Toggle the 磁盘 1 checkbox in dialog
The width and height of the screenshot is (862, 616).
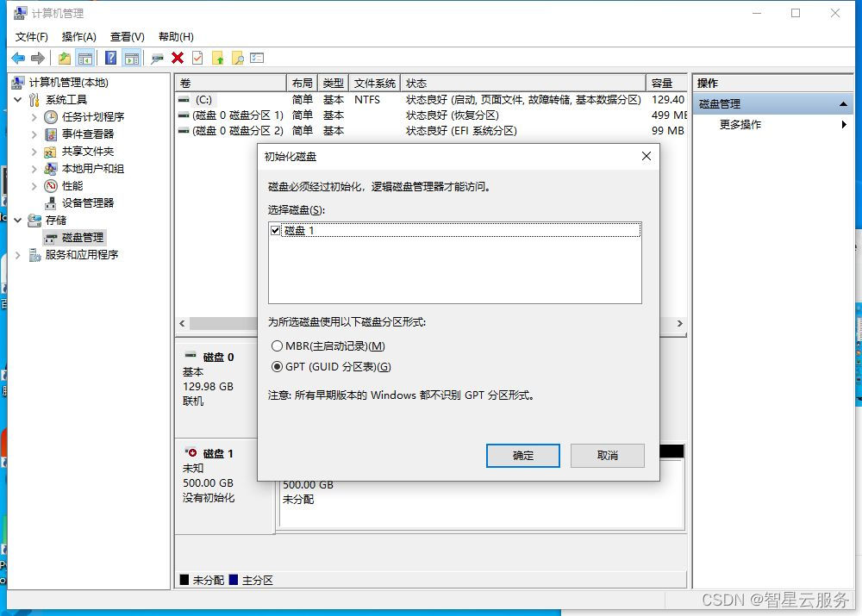pos(276,230)
